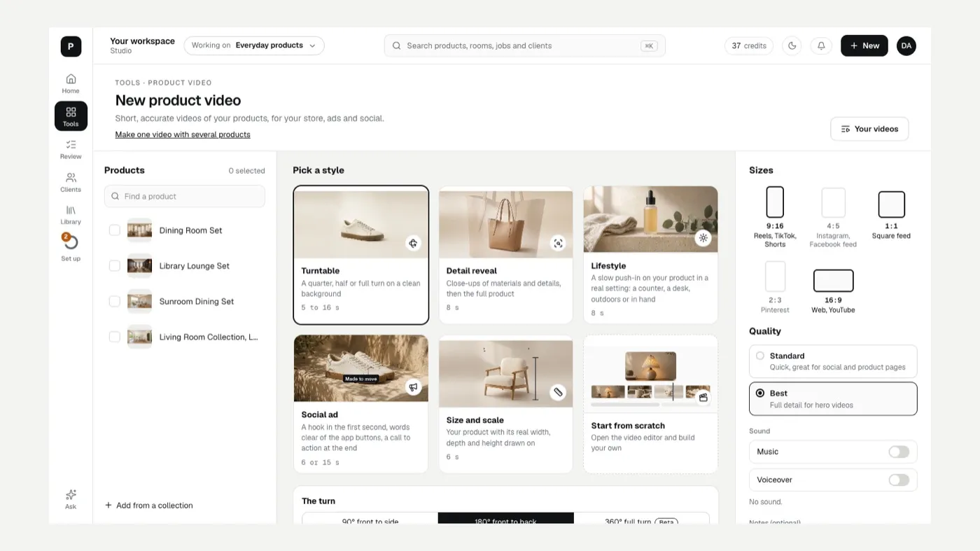Select Standard quality radio option

[760, 356]
